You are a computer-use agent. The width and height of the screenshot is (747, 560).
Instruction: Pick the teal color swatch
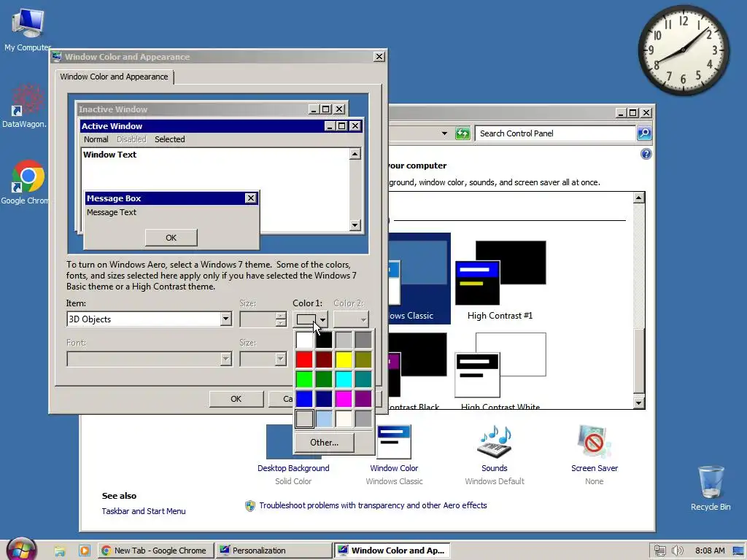tap(363, 379)
